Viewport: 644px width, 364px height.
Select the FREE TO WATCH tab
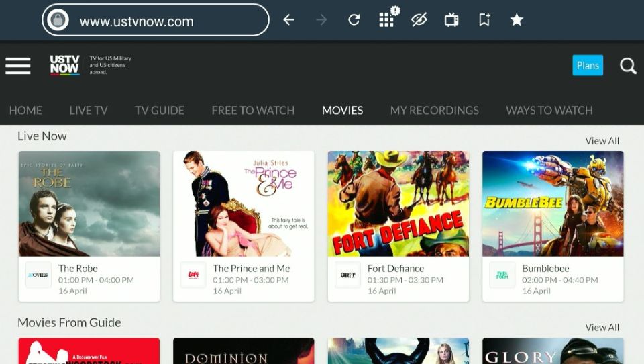tap(253, 110)
